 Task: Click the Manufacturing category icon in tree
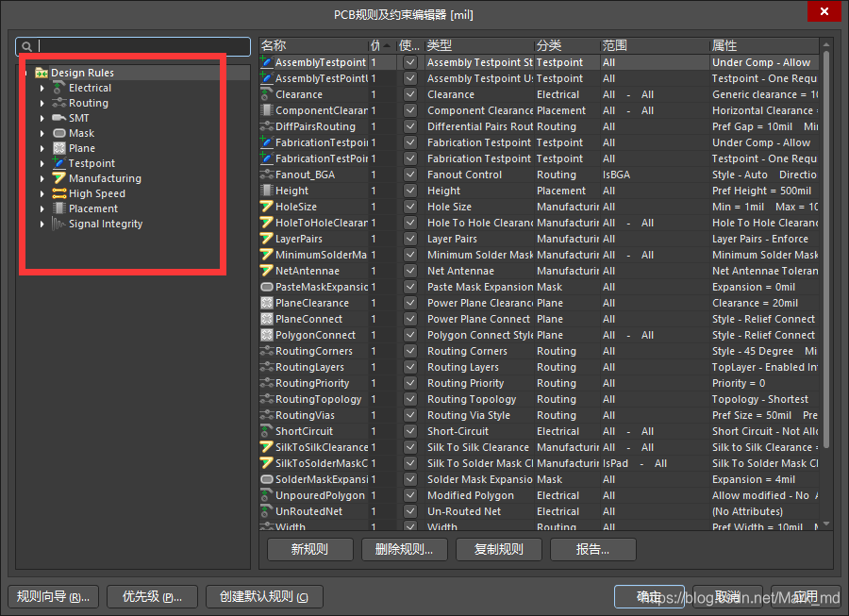(58, 178)
